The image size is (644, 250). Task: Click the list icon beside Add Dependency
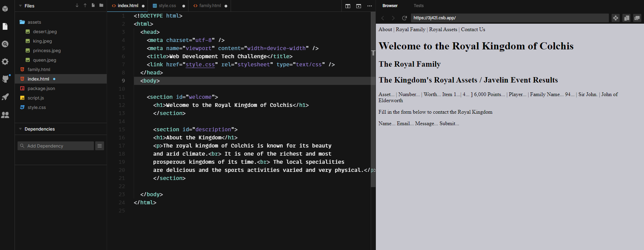coord(100,146)
